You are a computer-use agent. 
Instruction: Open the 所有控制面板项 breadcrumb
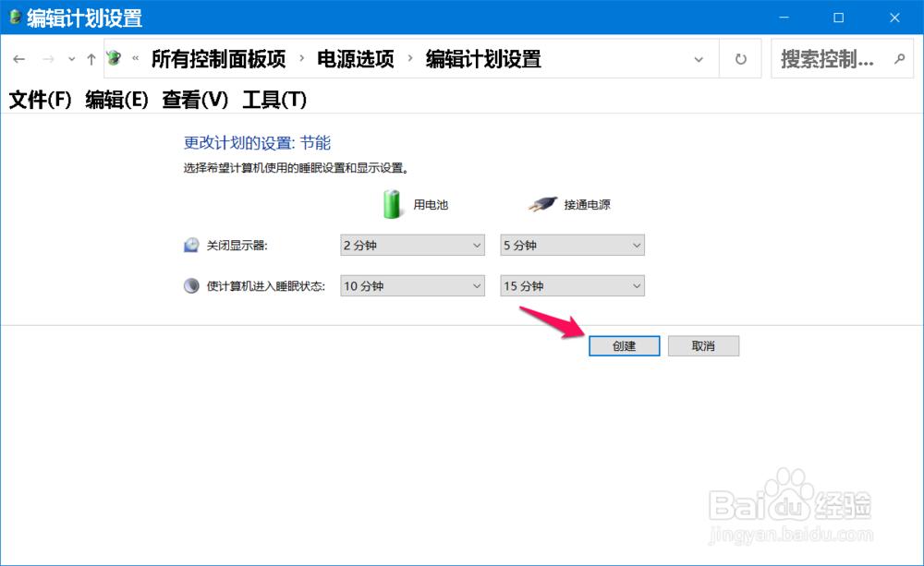click(x=218, y=59)
